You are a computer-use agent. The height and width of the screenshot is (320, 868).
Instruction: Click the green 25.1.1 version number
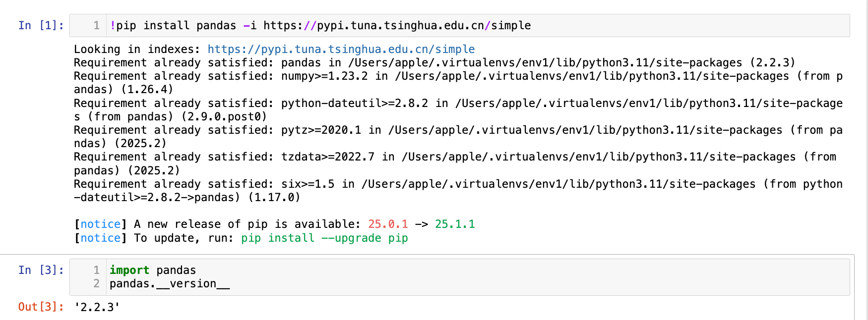pos(455,224)
